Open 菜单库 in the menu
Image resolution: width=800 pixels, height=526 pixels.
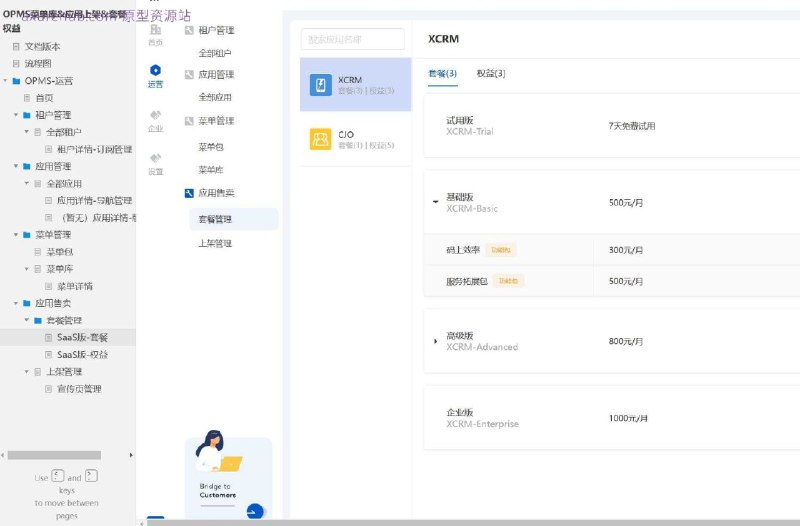(211, 170)
